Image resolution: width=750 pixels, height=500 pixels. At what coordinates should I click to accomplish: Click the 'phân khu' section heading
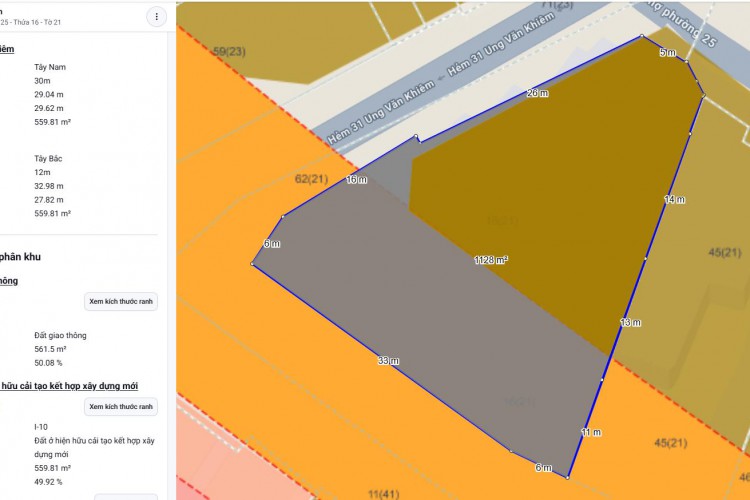pos(20,257)
